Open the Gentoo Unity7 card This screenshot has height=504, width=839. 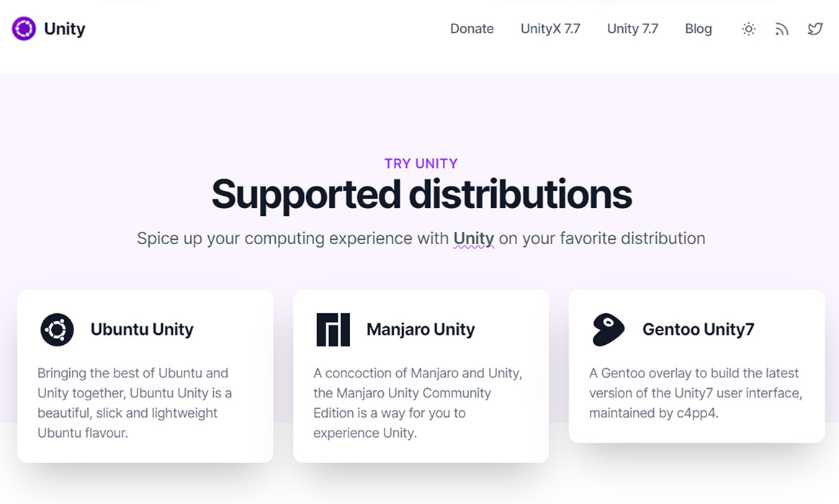point(696,366)
